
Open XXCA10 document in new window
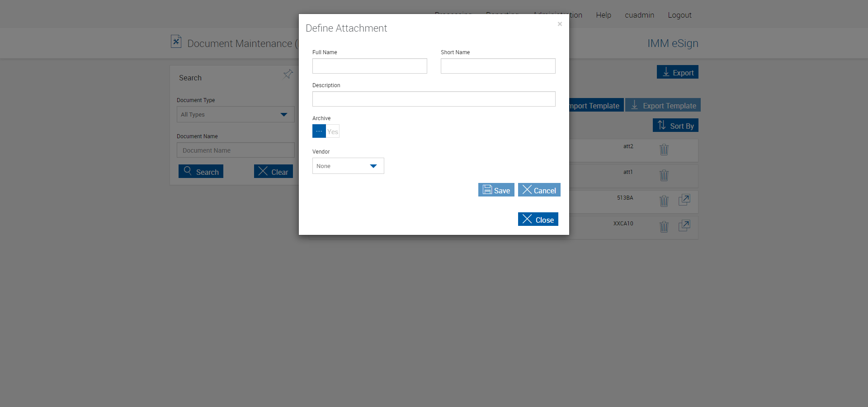tap(684, 225)
